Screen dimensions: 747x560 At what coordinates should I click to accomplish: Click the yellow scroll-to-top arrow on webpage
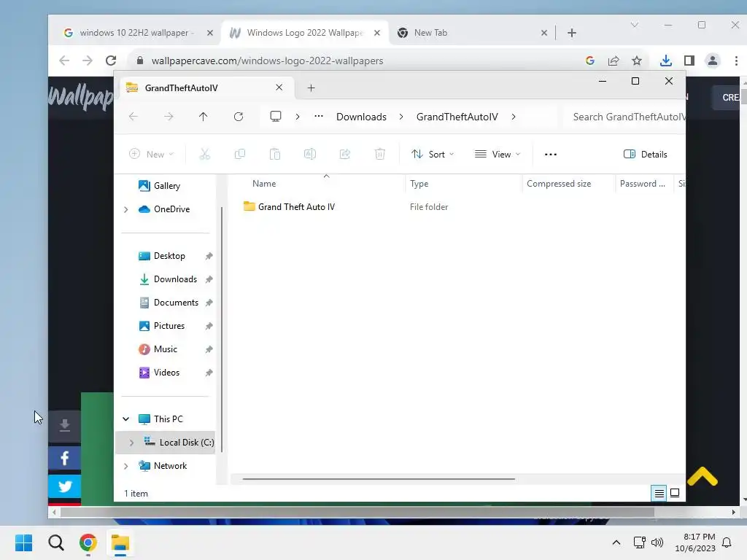point(703,475)
